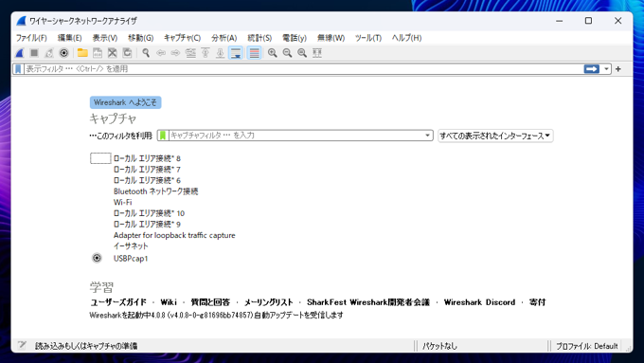
Task: Restart the current capture icon
Action: (x=49, y=53)
